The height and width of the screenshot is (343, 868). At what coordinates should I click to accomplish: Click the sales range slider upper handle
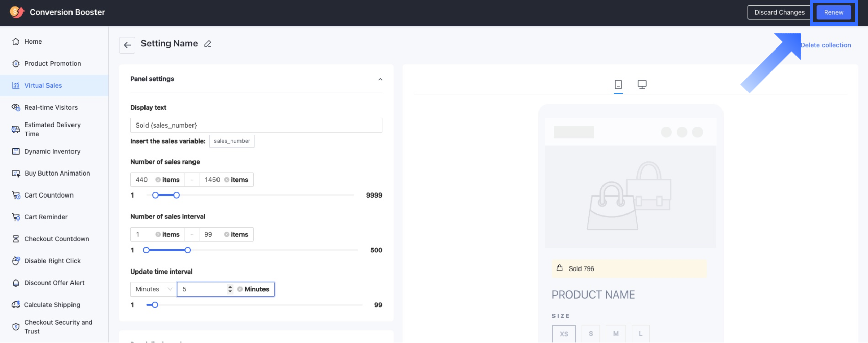click(176, 195)
